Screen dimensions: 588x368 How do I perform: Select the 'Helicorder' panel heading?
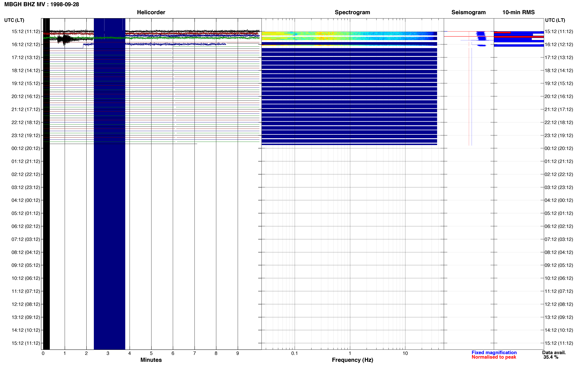[x=151, y=12]
